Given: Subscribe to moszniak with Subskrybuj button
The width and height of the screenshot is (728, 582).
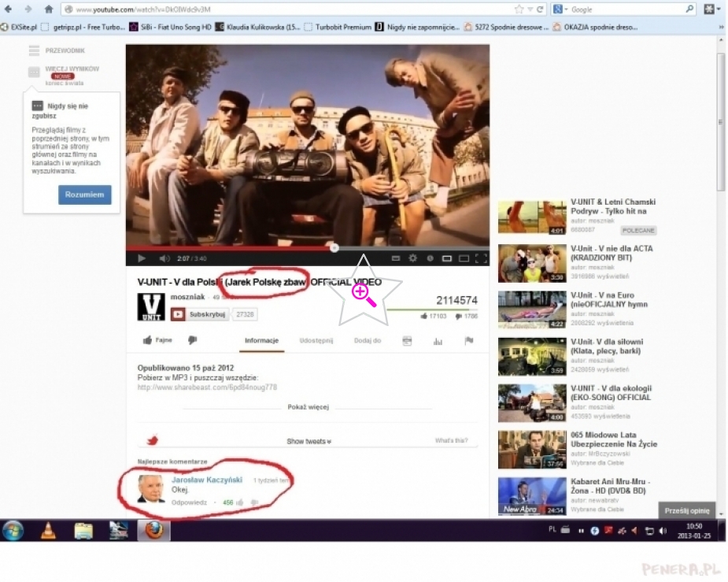Looking at the screenshot, I should pyautogui.click(x=200, y=314).
